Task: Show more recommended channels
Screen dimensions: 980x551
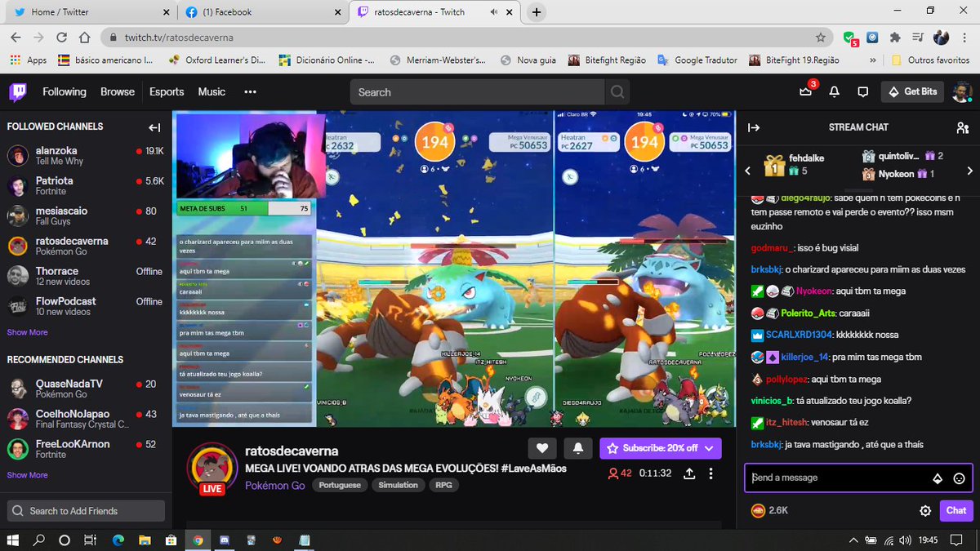Action: coord(27,475)
